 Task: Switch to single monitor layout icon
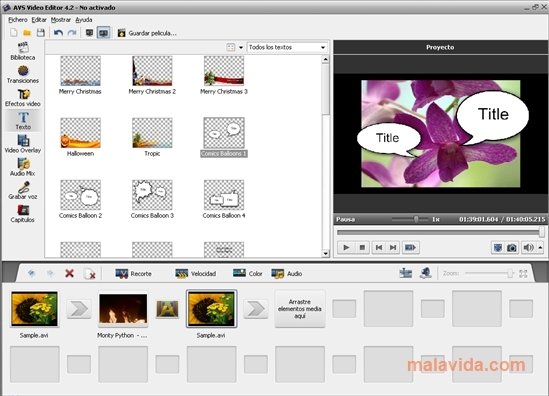point(89,33)
